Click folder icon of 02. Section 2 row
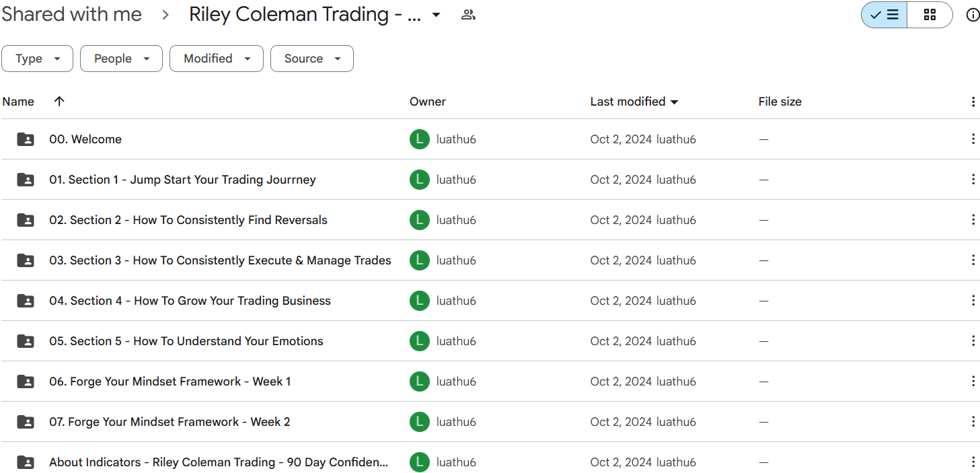 point(26,220)
